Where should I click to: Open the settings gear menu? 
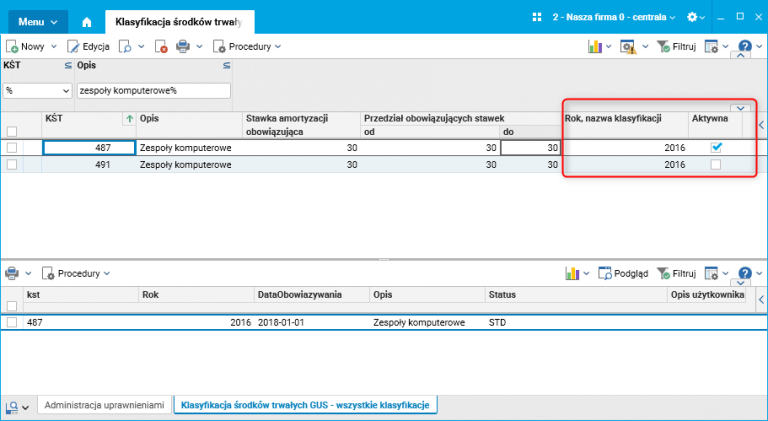click(x=692, y=17)
